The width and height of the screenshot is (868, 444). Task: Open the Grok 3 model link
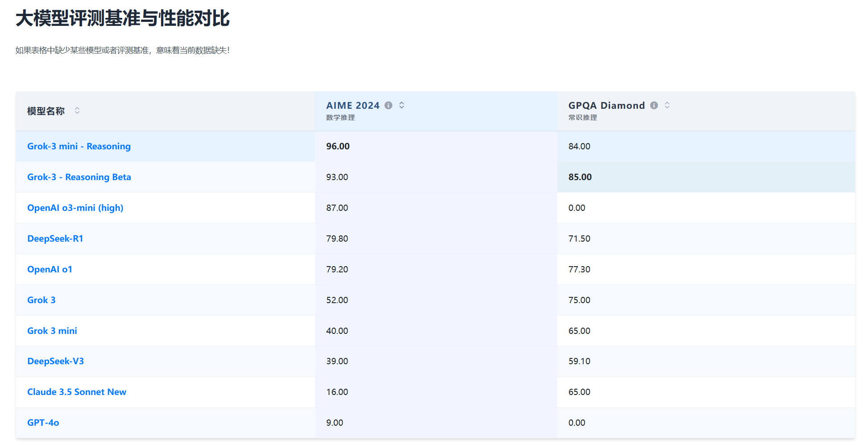click(42, 300)
